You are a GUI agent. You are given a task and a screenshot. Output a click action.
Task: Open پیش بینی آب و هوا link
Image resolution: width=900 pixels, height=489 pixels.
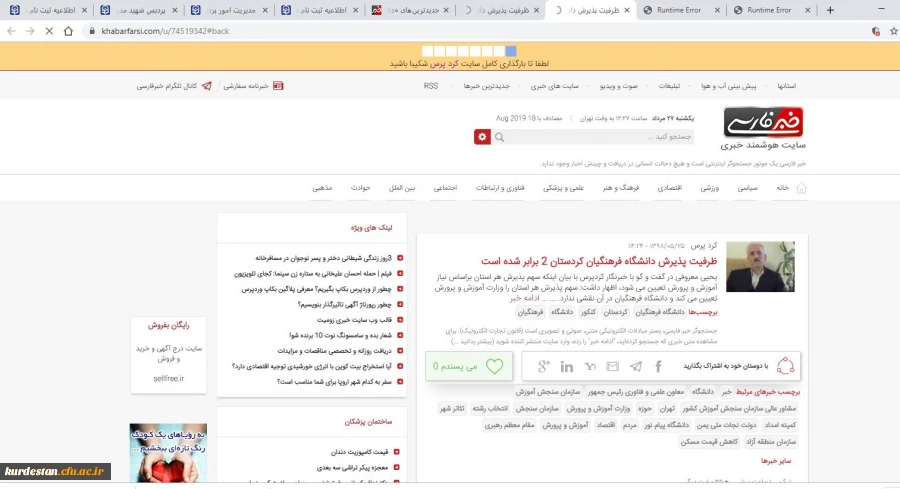coord(728,86)
